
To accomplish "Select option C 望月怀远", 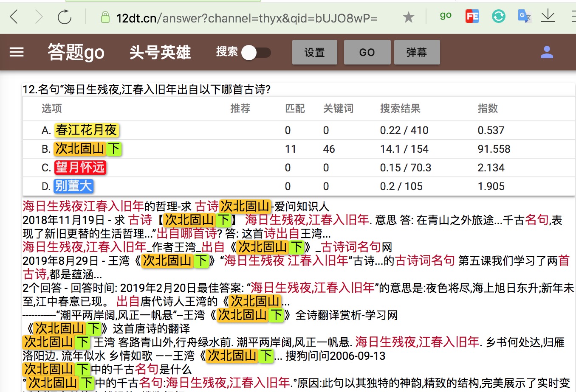I will pos(80,168).
